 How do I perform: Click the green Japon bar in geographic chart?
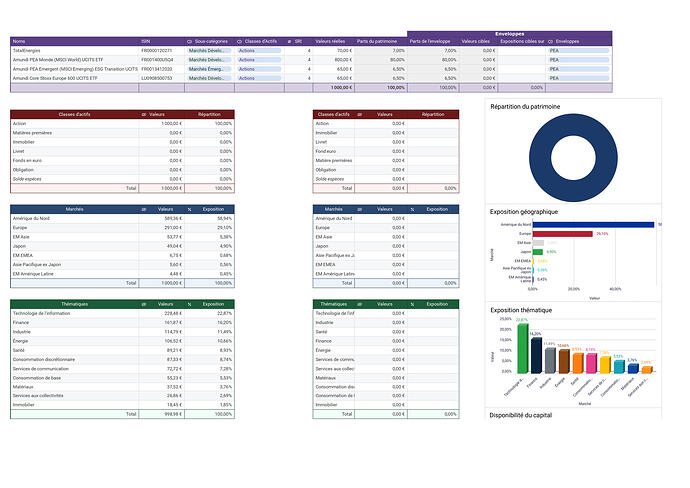point(538,252)
